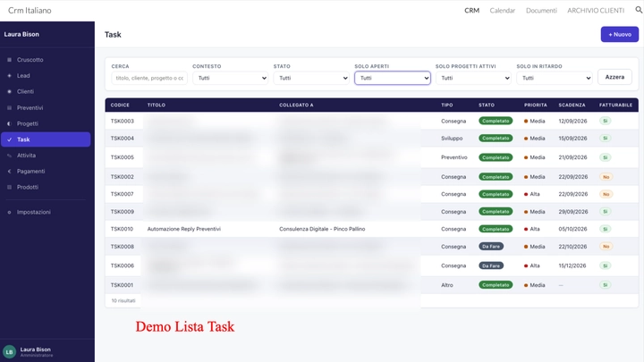This screenshot has width=644, height=362.
Task: Sort by the Codice column header
Action: (120, 105)
